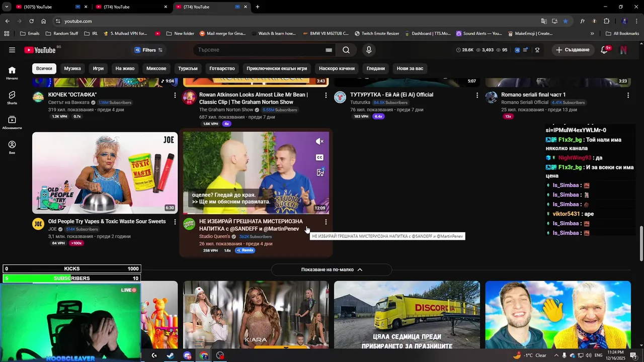Viewport: 644px width, 362px height.
Task: Select the Музика category chip
Action: point(72,68)
